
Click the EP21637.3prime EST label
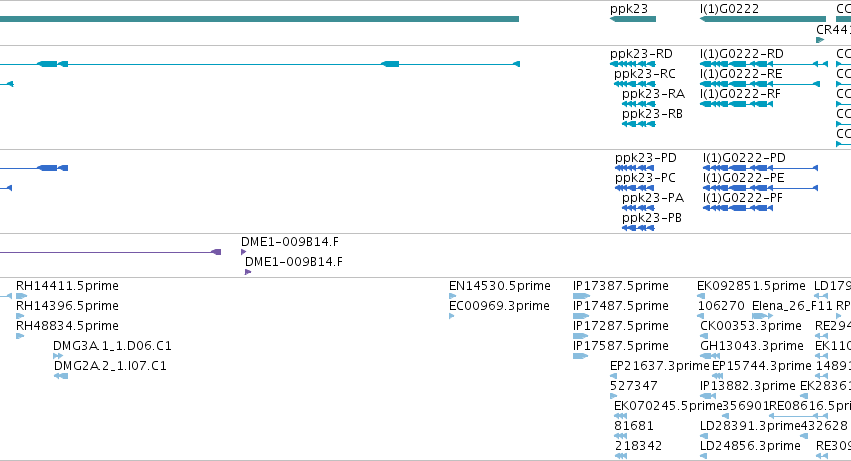tap(660, 366)
